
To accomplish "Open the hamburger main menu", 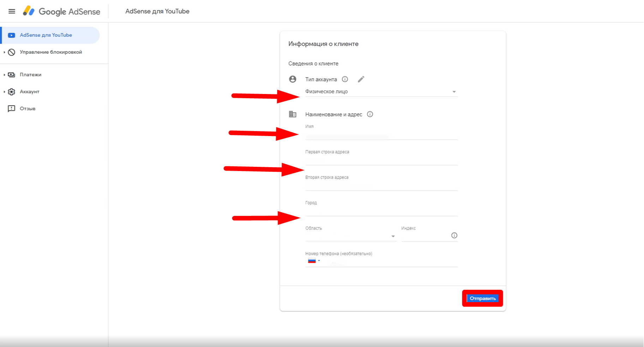I will (12, 11).
